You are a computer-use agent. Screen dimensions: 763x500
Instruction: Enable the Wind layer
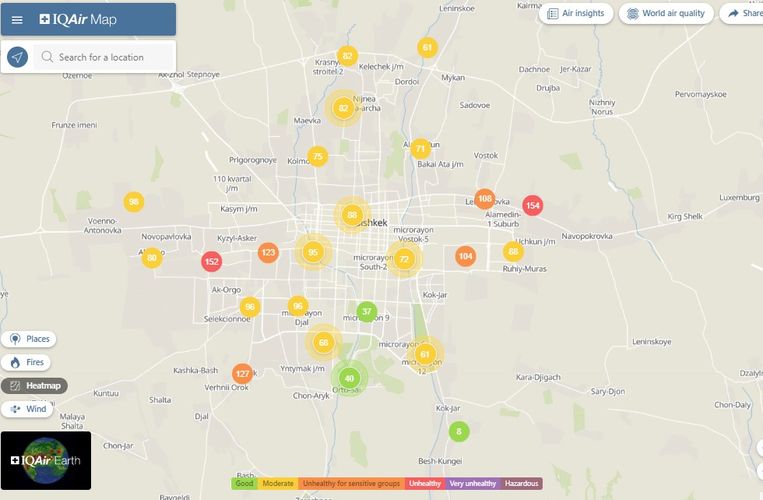click(x=27, y=409)
